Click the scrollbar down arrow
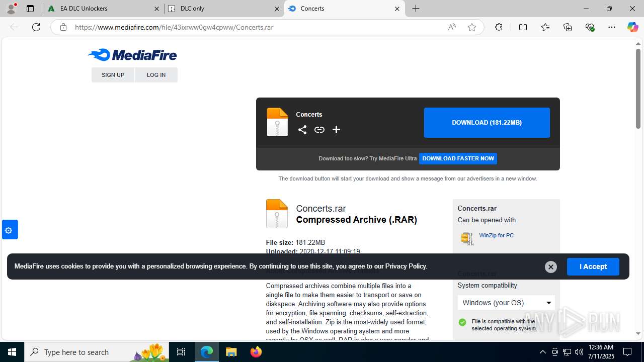644x362 pixels. click(x=638, y=333)
